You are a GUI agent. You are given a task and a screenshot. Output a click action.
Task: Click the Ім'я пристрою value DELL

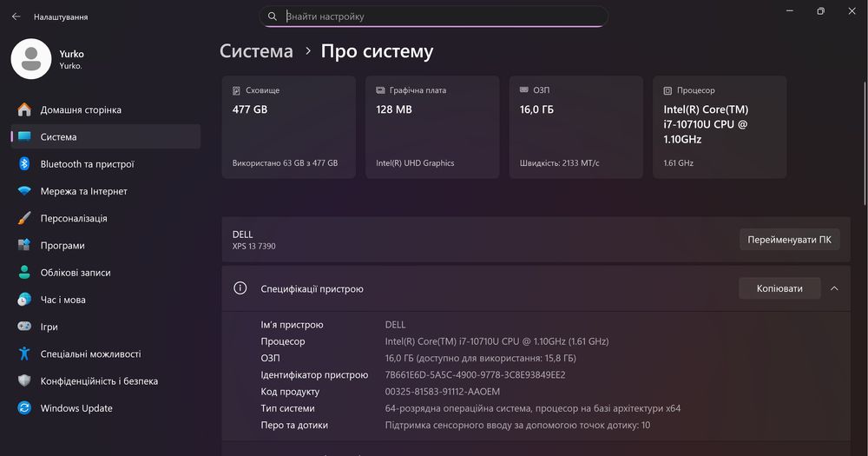tap(395, 324)
